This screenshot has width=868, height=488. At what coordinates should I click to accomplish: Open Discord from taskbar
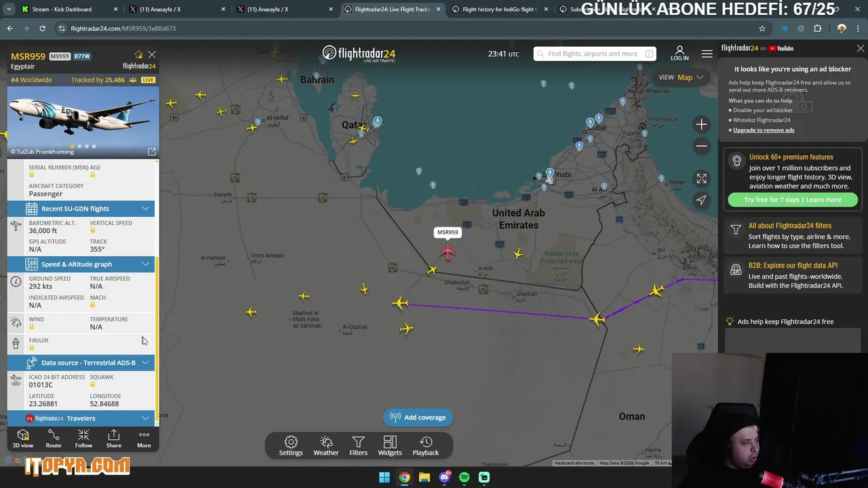coord(444,477)
